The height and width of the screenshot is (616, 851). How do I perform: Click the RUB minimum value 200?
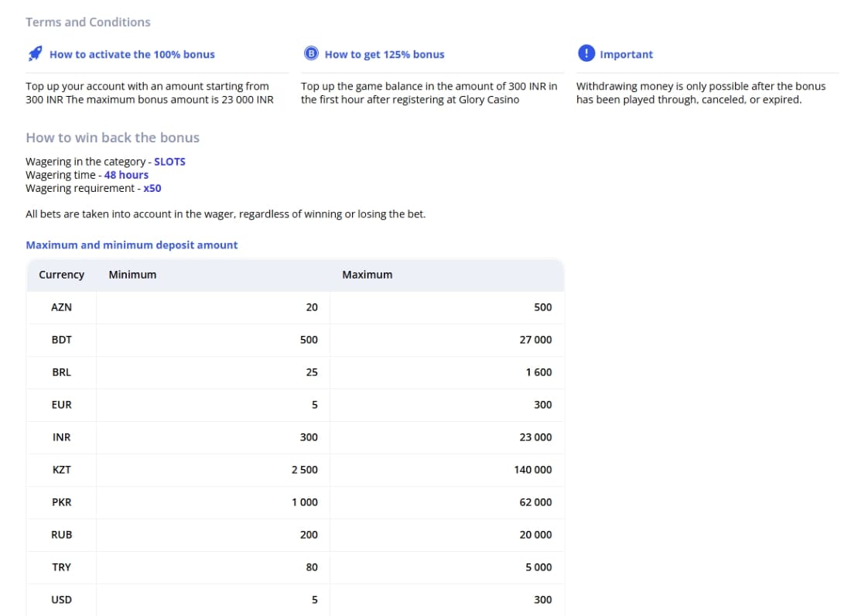tap(309, 536)
